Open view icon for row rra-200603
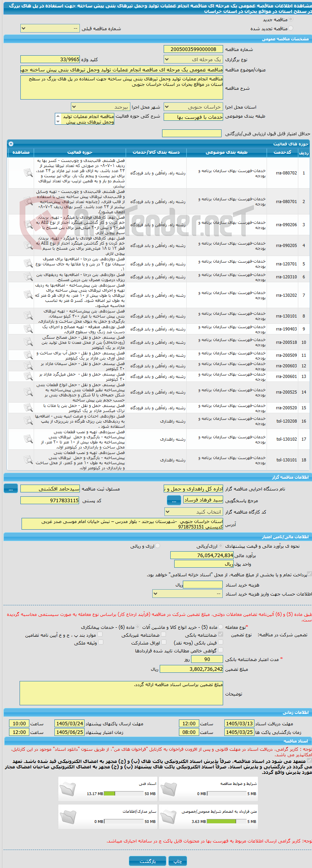Viewport: 312px width, 868px height. [28, 366]
